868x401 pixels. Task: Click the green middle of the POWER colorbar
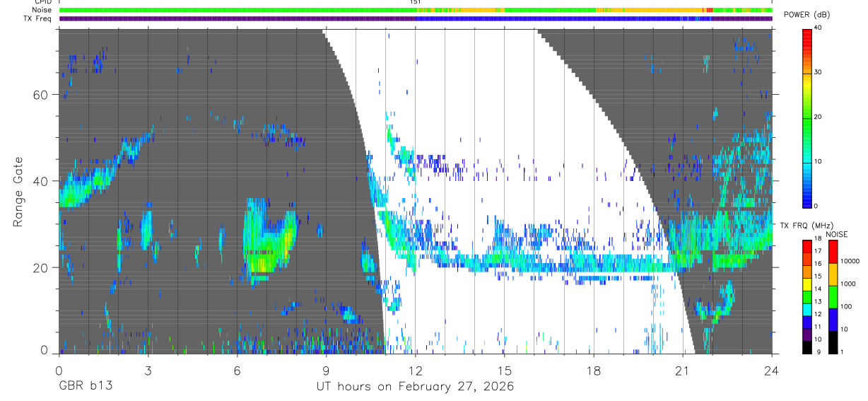(807, 117)
